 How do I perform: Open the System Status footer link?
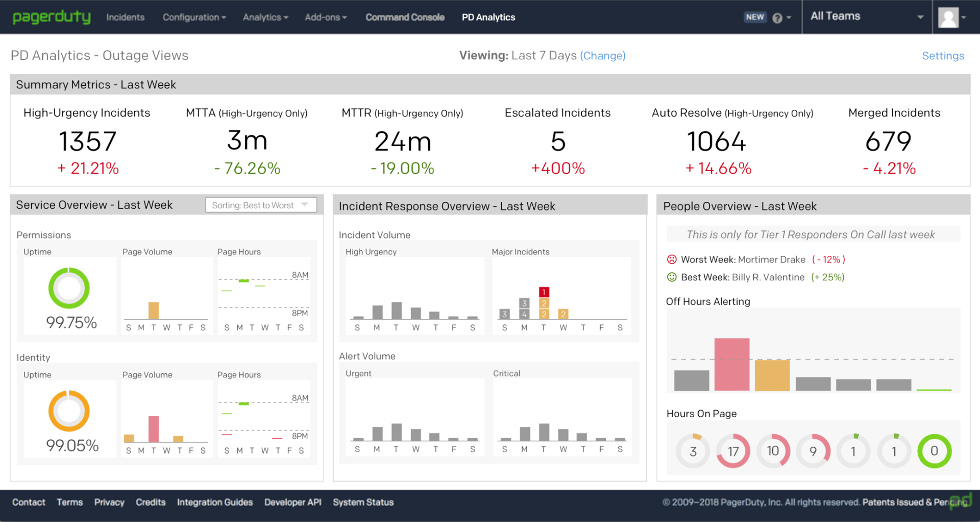(363, 503)
